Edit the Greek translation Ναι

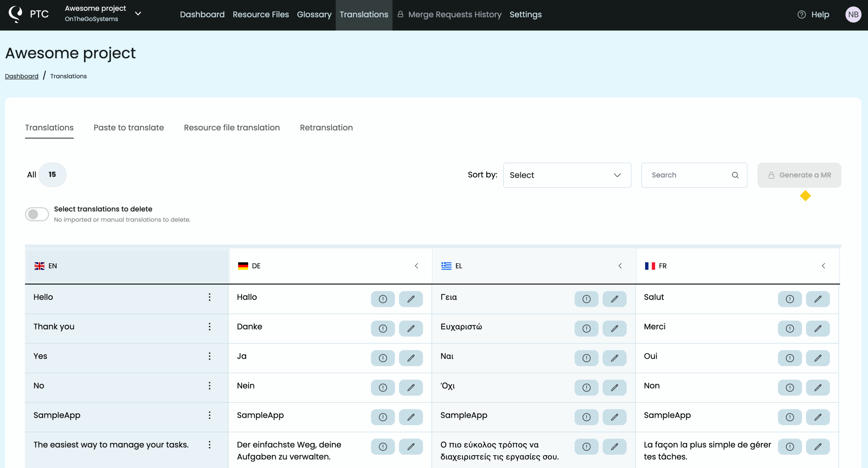615,358
